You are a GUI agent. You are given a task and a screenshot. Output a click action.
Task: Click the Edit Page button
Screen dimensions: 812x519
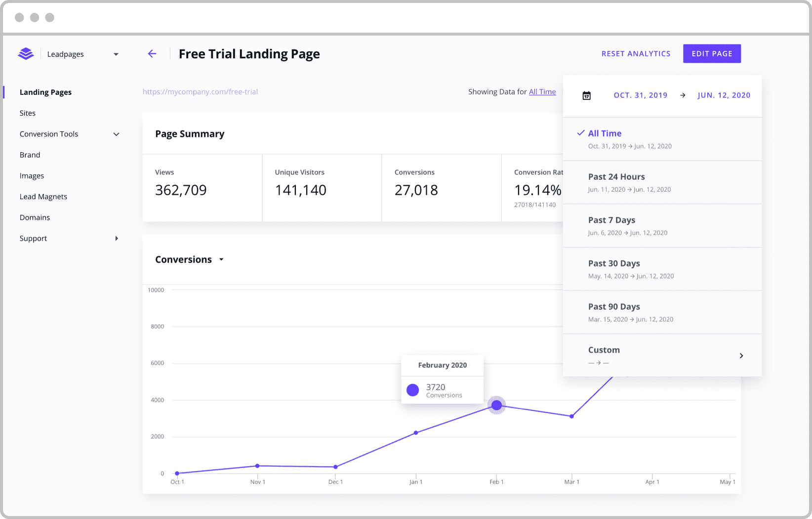(x=712, y=54)
